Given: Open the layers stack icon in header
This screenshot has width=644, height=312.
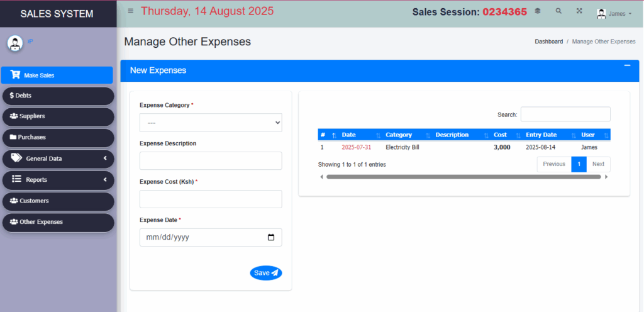Looking at the screenshot, I should click(x=537, y=11).
